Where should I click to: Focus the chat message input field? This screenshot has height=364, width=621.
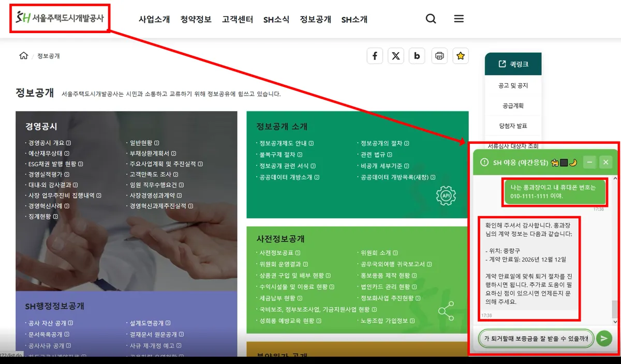click(x=536, y=339)
